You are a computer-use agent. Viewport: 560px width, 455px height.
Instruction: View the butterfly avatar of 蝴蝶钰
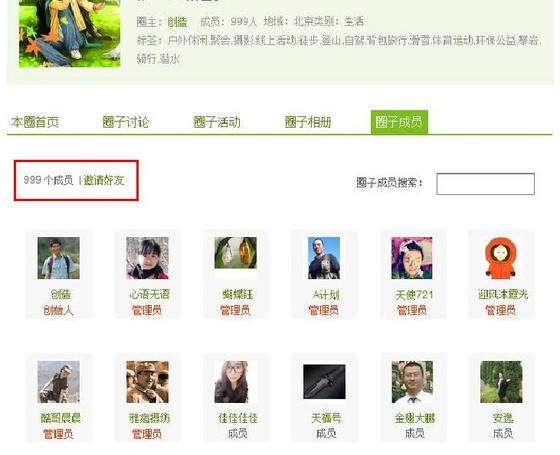[x=235, y=253]
